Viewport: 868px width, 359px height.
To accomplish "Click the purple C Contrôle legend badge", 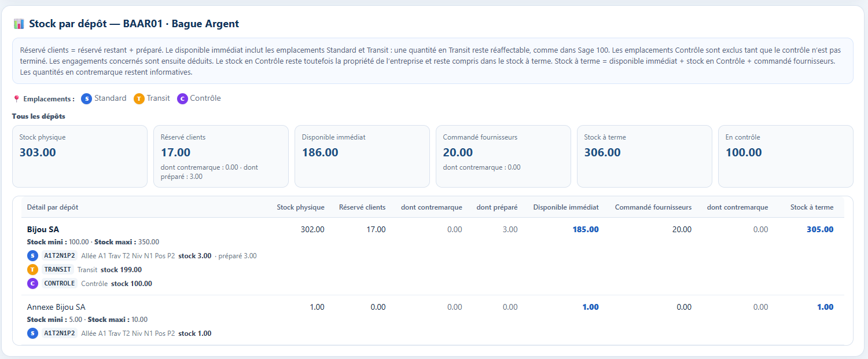I will pyautogui.click(x=183, y=99).
